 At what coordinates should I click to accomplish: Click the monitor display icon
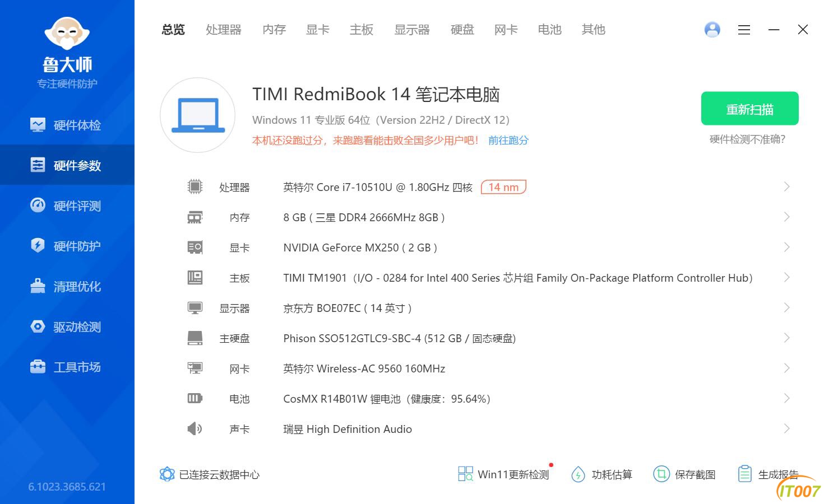click(x=195, y=308)
